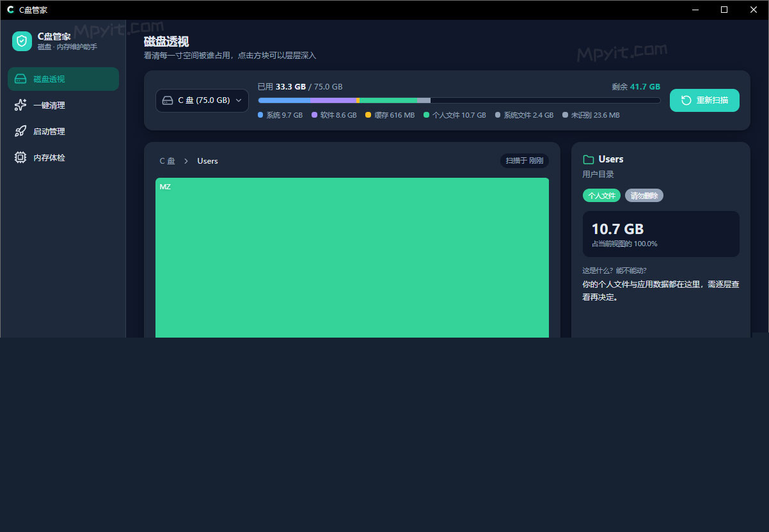
Task: Click the 10.7 GB size card
Action: pos(661,234)
